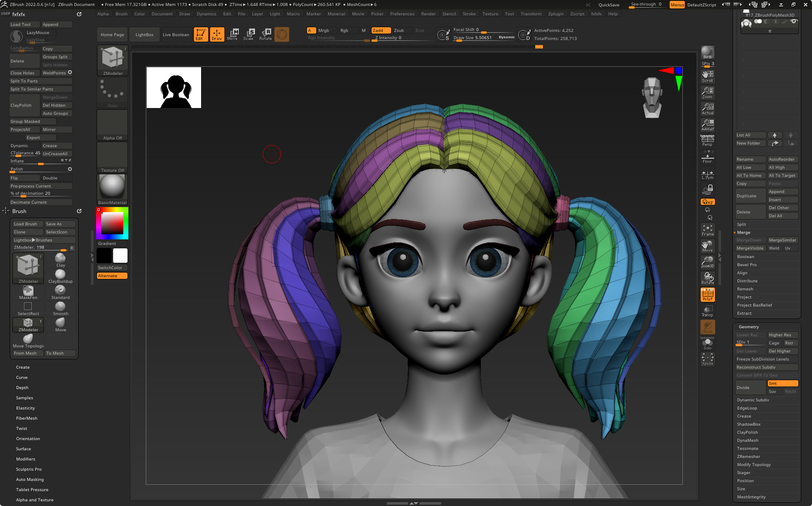Viewport: 812px width, 506px height.
Task: Select the ClayBuildup brush
Action: tap(61, 276)
